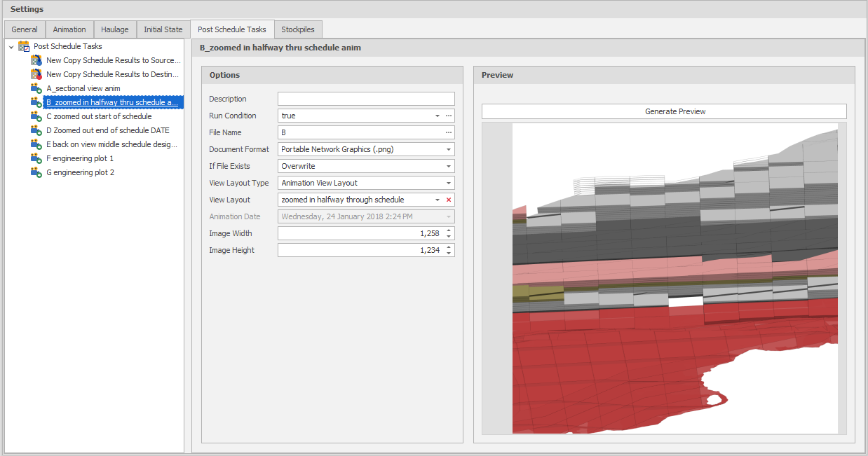
Task: Click into the Description text field
Action: 365,99
